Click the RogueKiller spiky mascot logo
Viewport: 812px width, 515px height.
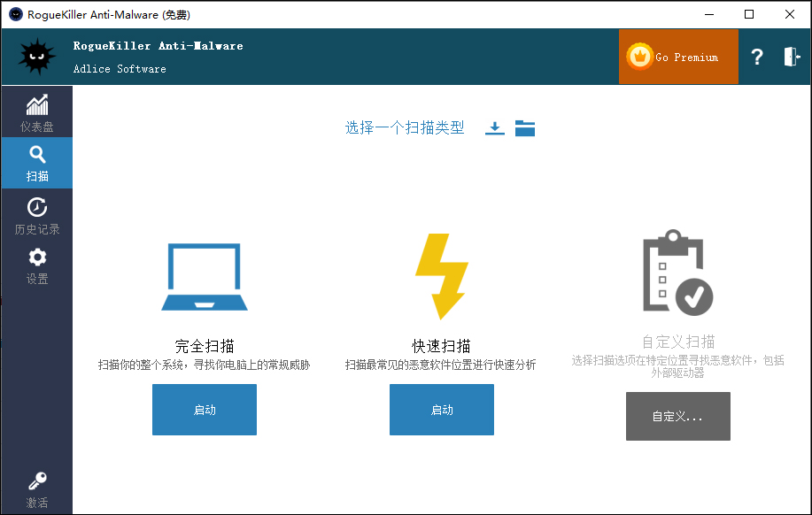[37, 57]
